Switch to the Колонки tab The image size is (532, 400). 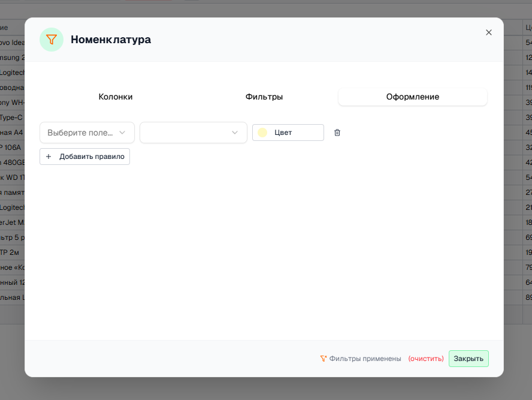[x=116, y=97]
